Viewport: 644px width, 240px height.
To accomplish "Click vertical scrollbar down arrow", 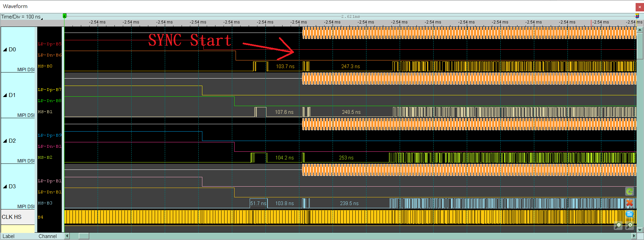I will coord(640,230).
